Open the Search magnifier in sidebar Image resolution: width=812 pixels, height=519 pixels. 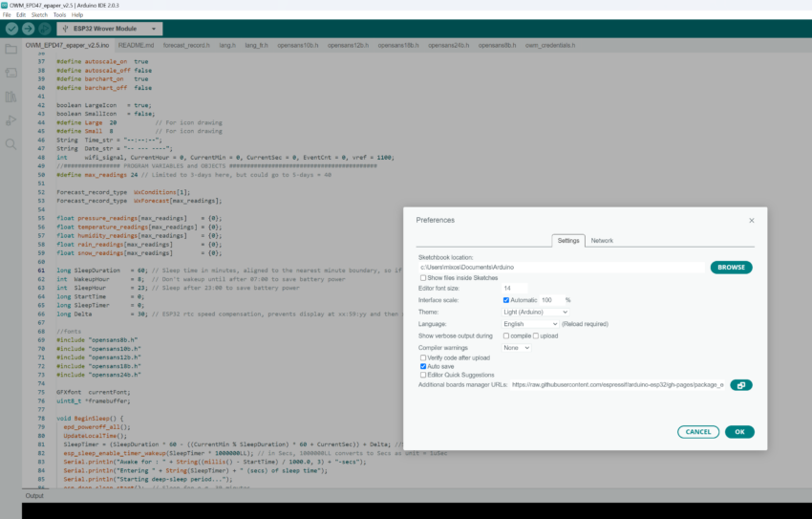click(11, 144)
